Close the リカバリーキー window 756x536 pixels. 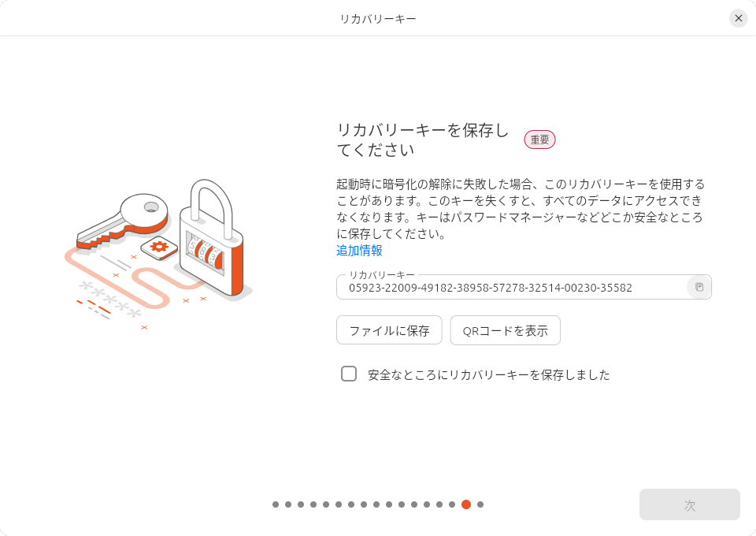click(738, 18)
